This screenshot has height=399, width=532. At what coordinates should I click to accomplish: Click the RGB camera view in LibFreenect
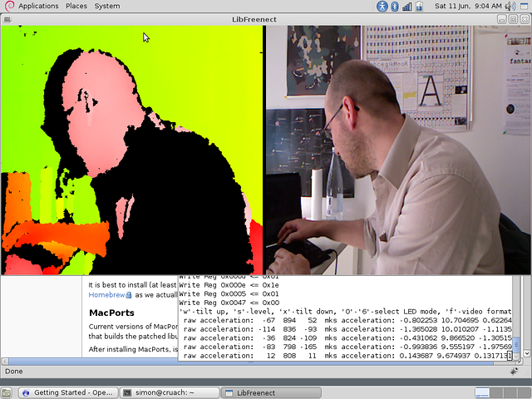click(x=399, y=150)
